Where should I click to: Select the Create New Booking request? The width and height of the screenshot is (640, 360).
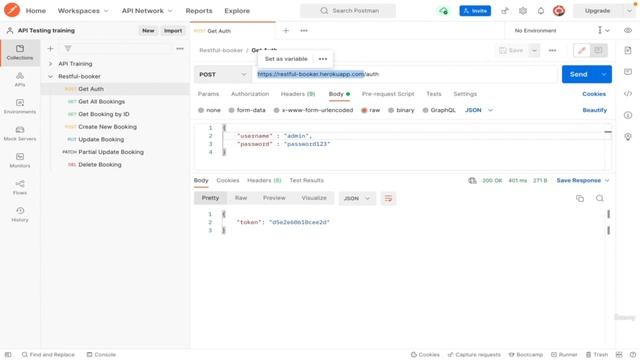[107, 127]
